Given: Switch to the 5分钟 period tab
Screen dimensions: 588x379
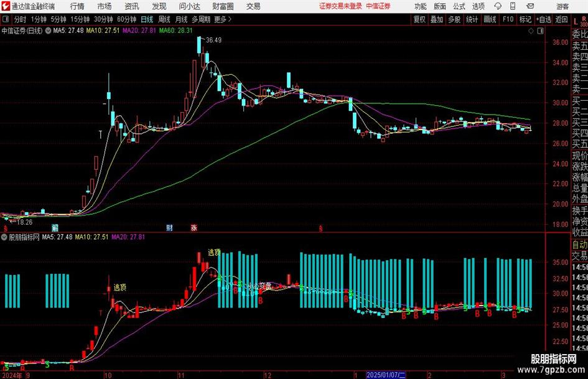Looking at the screenshot, I should click(58, 19).
